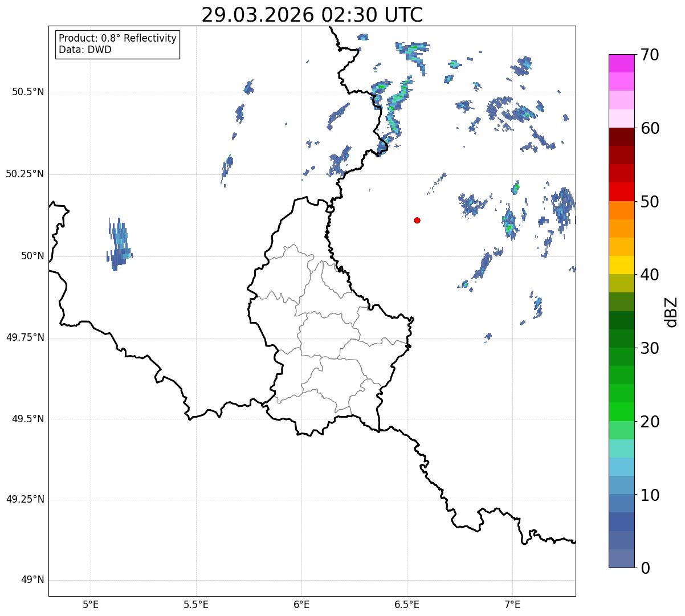
Task: Click the colorbar tick label 0
Action: [645, 568]
